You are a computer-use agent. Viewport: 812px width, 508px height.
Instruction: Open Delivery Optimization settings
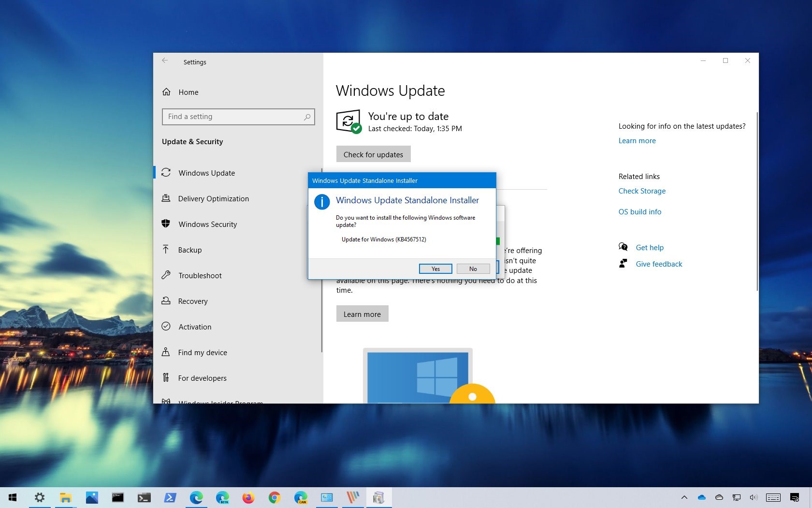point(213,199)
